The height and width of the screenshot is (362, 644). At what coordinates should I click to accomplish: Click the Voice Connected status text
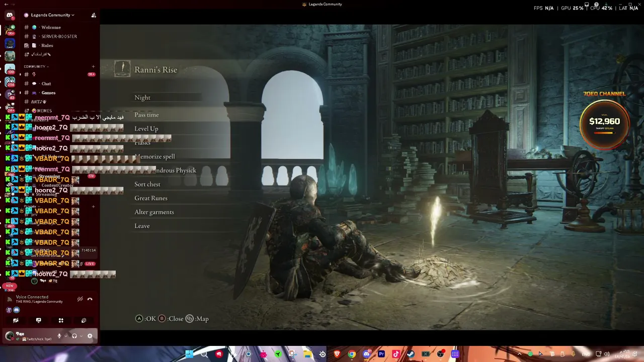[x=32, y=297]
